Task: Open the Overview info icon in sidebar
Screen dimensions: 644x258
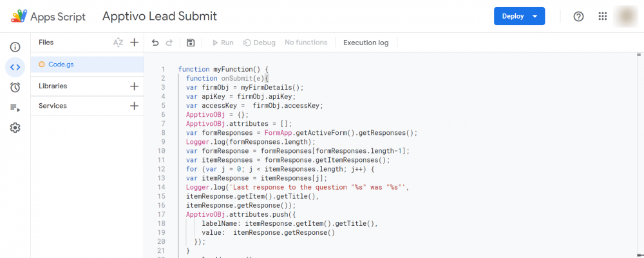Action: point(15,47)
